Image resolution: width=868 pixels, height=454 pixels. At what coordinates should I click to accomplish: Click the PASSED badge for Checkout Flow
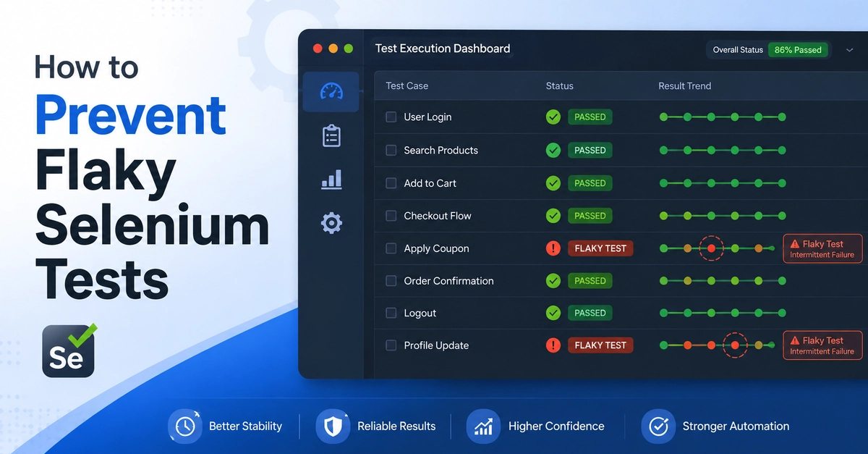click(x=590, y=216)
